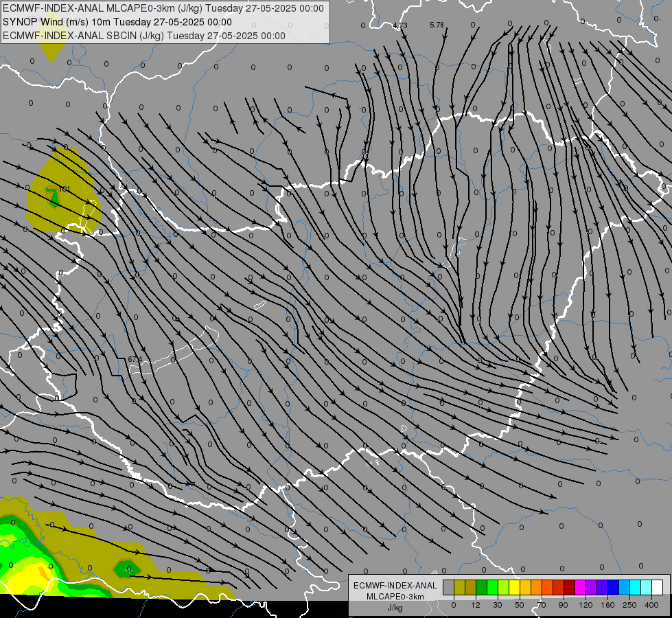Viewport: 672px width, 618px height.
Task: Click the lime yellow-green legend swatch
Action: coord(504,588)
